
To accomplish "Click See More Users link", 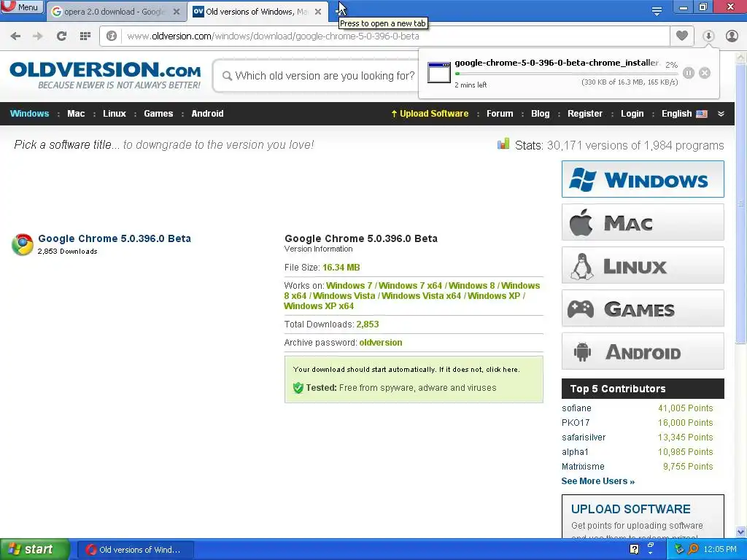I will tap(598, 481).
